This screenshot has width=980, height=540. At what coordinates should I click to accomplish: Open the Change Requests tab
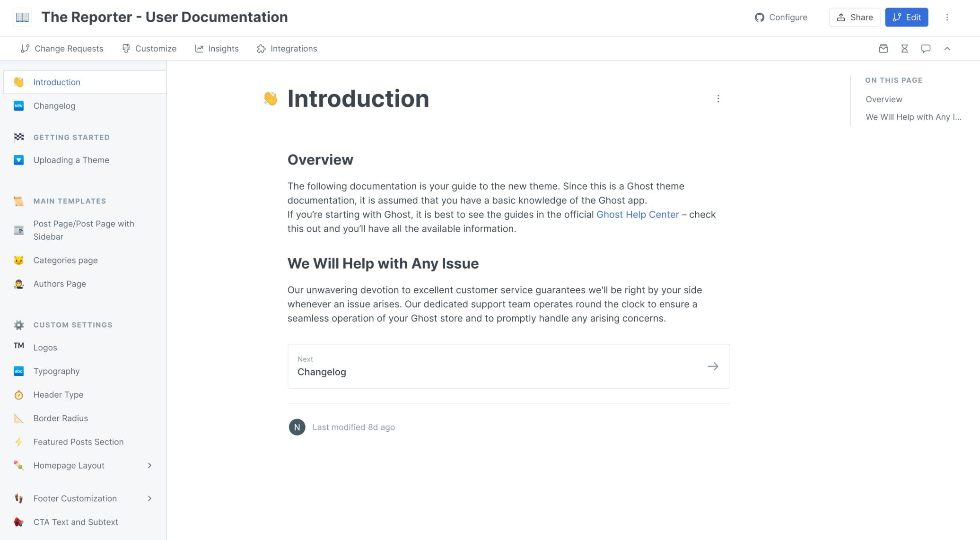[62, 49]
